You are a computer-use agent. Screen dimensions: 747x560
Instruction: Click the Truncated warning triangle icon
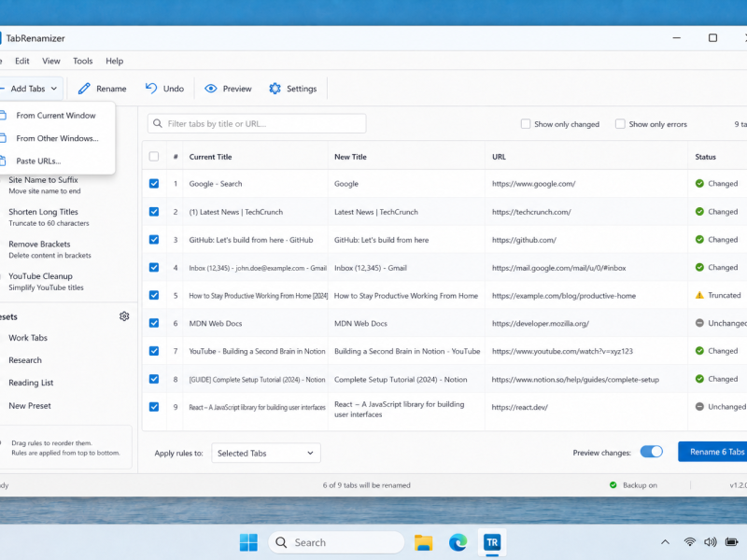click(699, 295)
